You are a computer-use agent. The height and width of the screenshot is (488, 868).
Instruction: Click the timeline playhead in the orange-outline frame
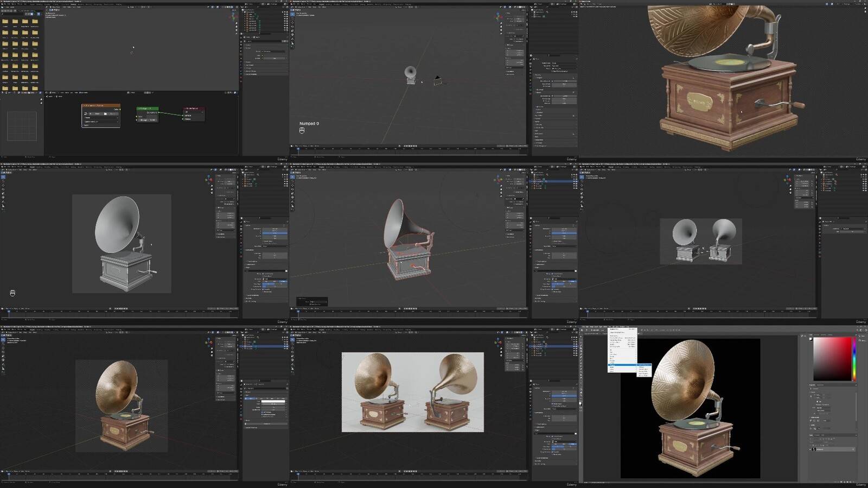[x=298, y=312]
